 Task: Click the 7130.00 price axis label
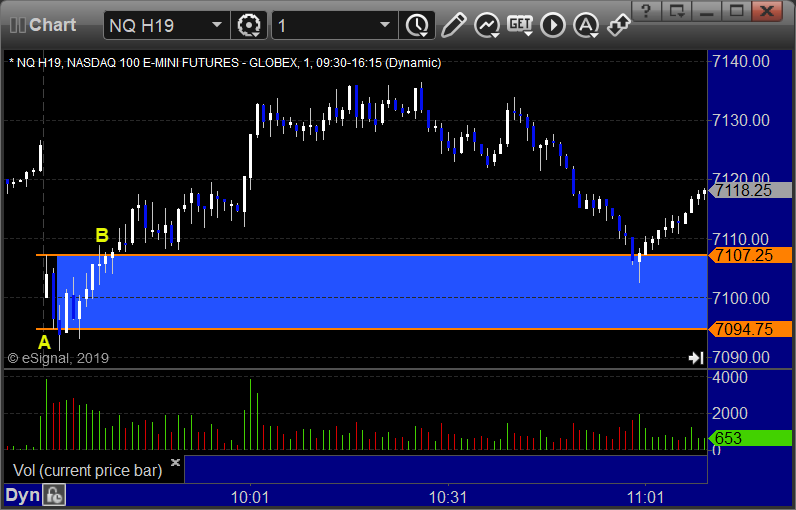(x=741, y=120)
